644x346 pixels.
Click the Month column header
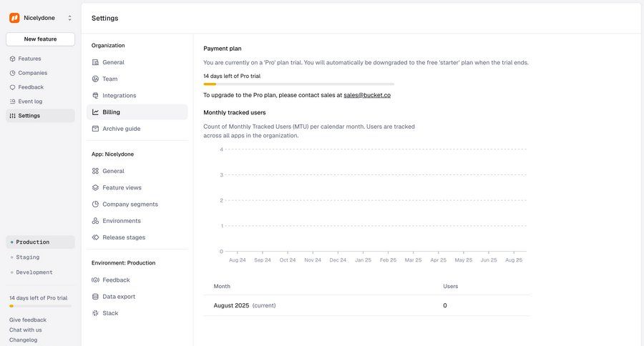coord(222,287)
